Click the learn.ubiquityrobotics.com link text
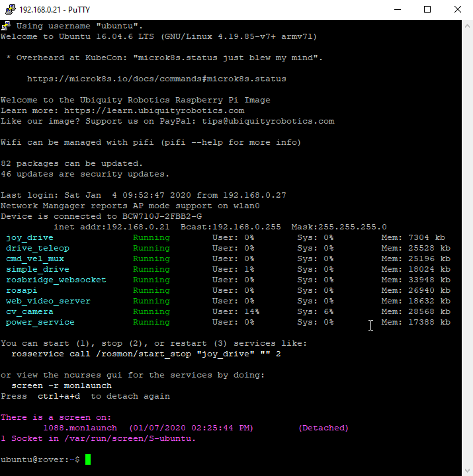The width and height of the screenshot is (473, 476). pos(153,110)
